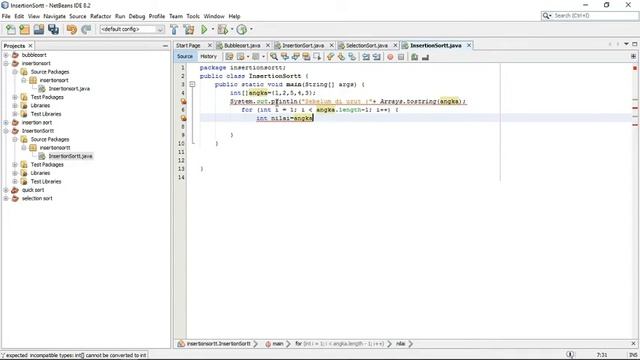Click the Uncomment lines icon

tap(425, 57)
